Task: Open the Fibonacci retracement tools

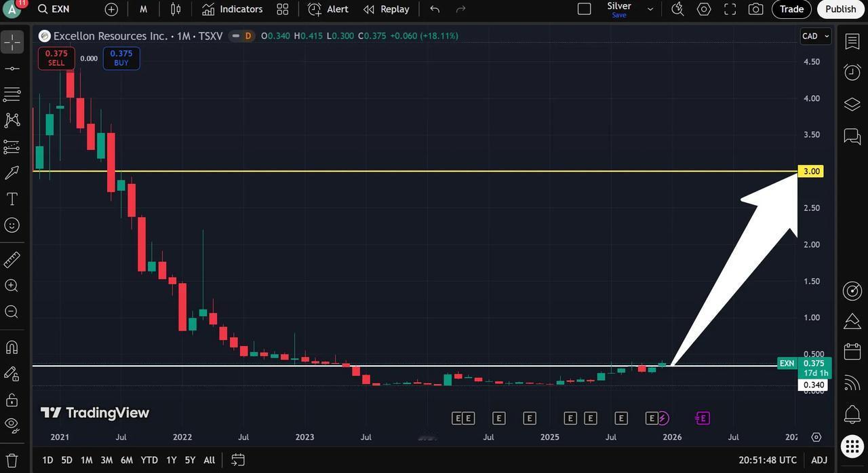Action: [12, 94]
